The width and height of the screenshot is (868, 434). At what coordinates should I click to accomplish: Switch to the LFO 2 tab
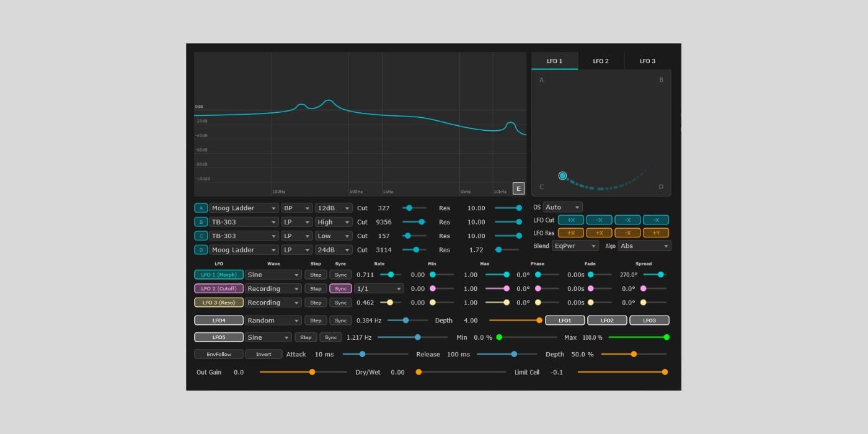(601, 61)
